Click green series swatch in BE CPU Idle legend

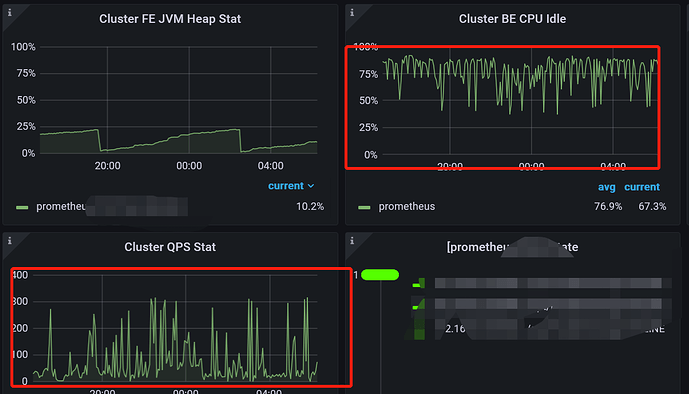tap(364, 207)
